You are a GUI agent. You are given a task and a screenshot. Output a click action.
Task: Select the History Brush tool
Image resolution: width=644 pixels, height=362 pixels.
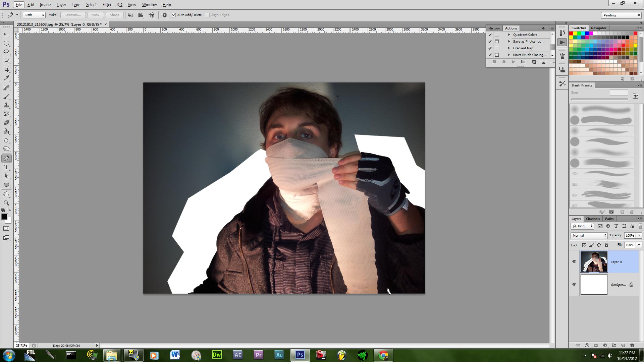(x=6, y=114)
